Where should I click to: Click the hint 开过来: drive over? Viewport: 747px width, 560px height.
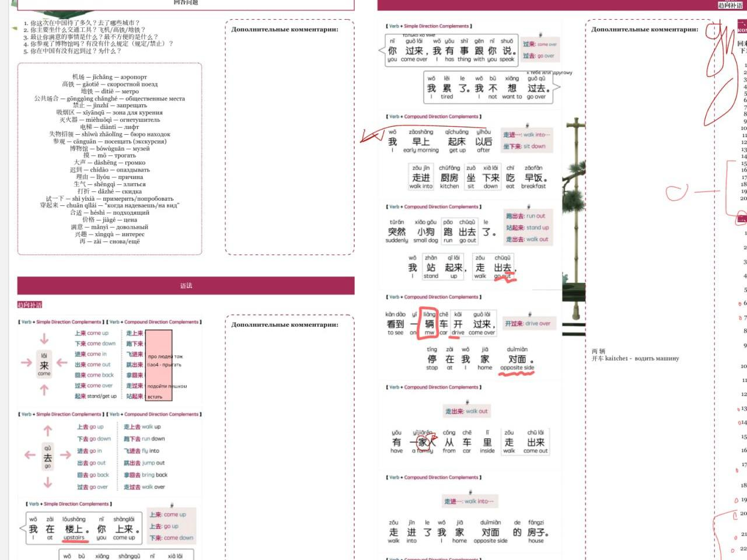pos(528,323)
